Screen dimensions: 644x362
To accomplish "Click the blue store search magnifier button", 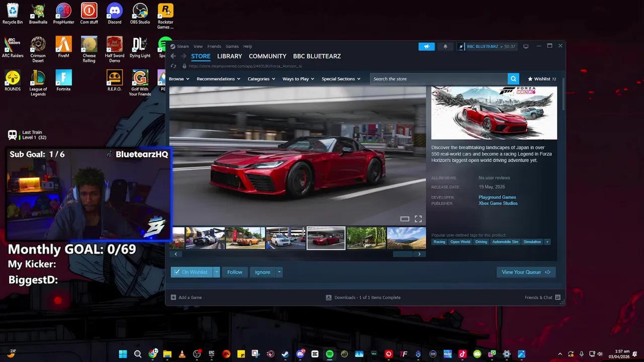I will tap(513, 79).
